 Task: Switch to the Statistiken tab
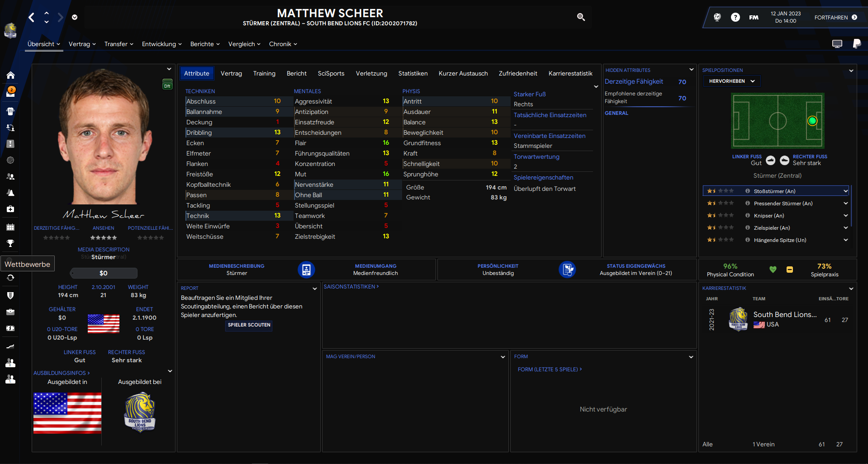(413, 73)
